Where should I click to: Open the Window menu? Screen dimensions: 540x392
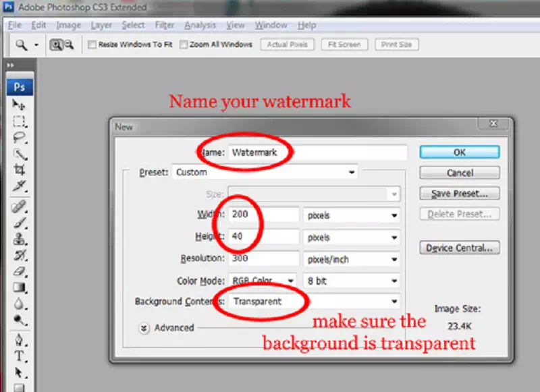point(271,25)
